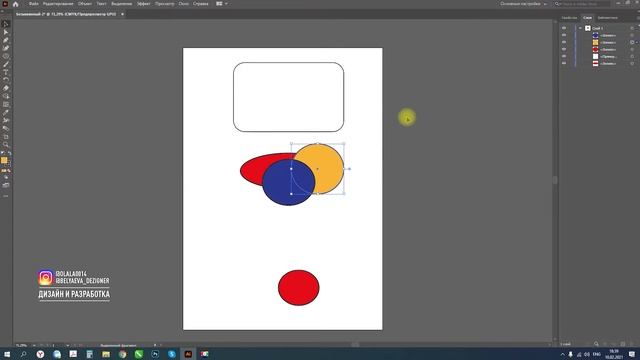Open the Эффект menu
This screenshot has height=360, width=640.
coord(144,4)
